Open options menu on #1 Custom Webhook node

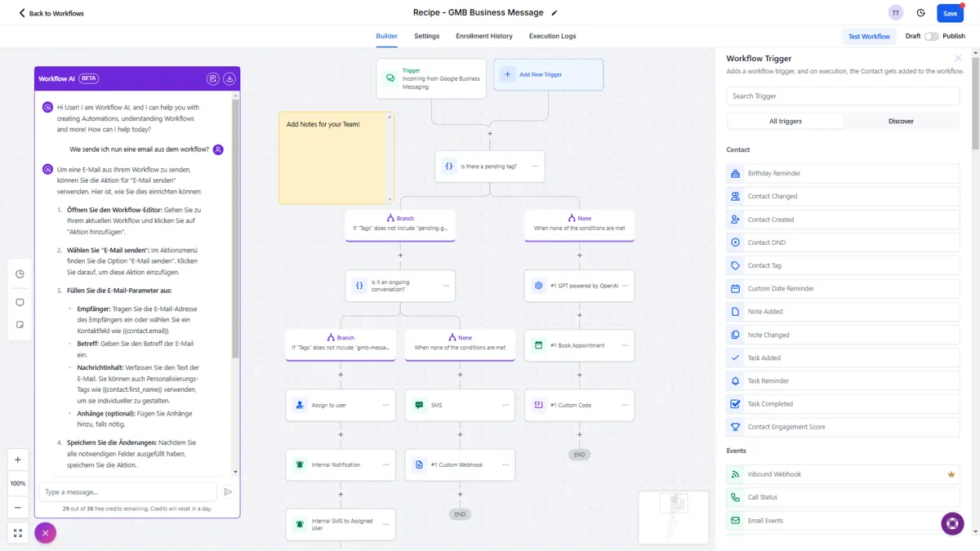(x=506, y=464)
